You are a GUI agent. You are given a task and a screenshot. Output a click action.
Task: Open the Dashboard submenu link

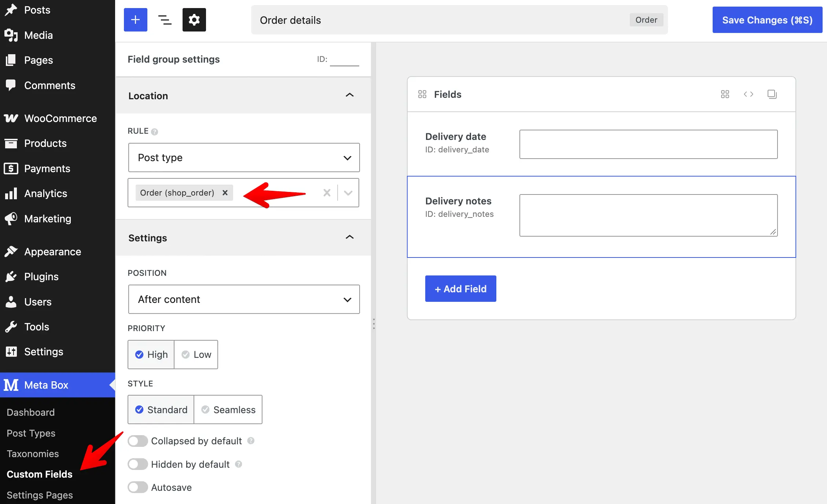(30, 412)
